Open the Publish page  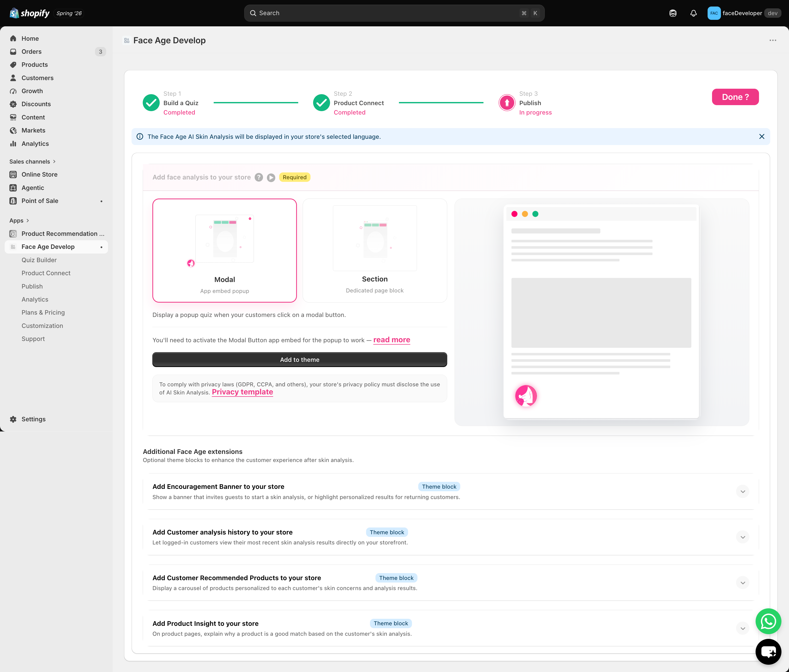(32, 286)
